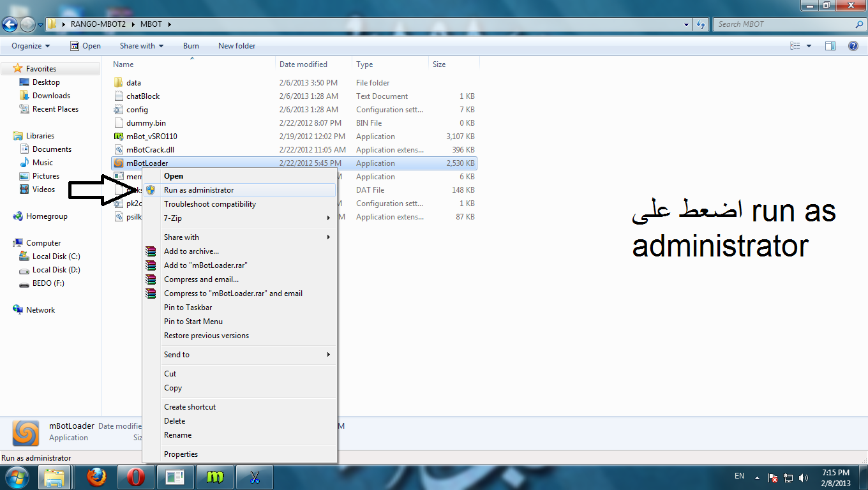Open the recent locations dropdown arrow
The width and height of the screenshot is (868, 490).
tap(40, 25)
